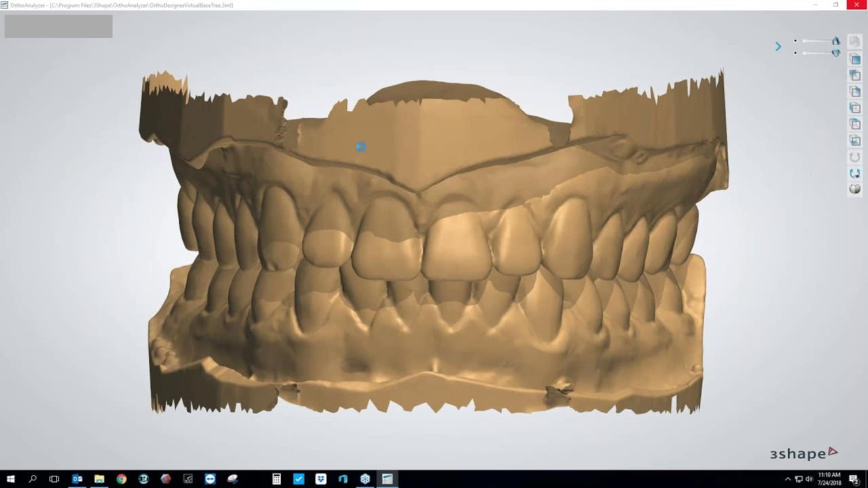Close the OrthoAnalyzer window

[856, 5]
